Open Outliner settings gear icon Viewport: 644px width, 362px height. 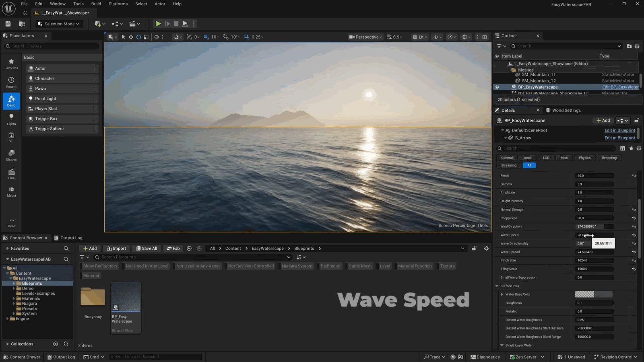pos(637,46)
